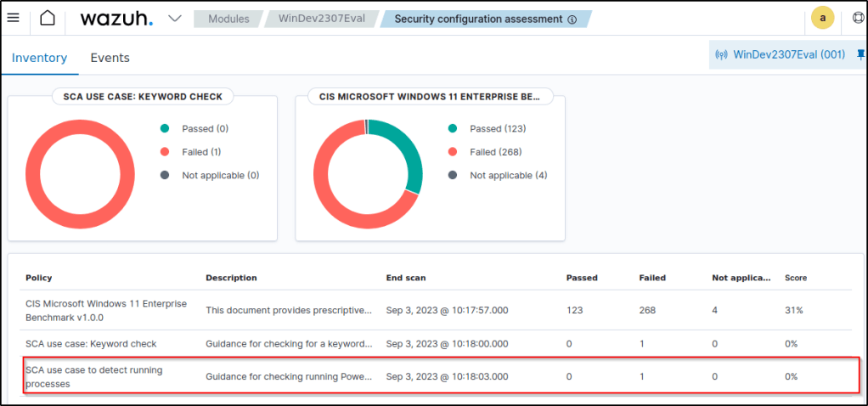
Task: Expand the dropdown chevron next to Wazuh logo
Action: (x=175, y=19)
